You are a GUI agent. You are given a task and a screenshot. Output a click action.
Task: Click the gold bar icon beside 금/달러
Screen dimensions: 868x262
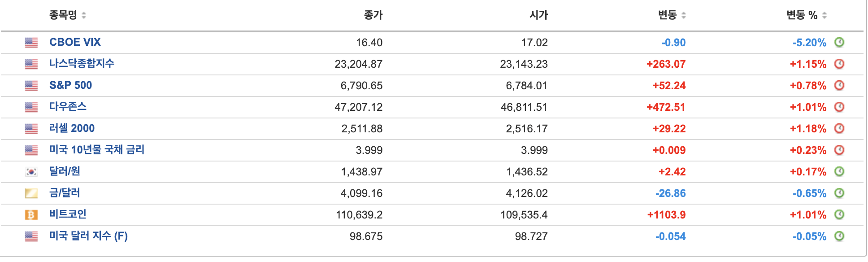click(32, 193)
